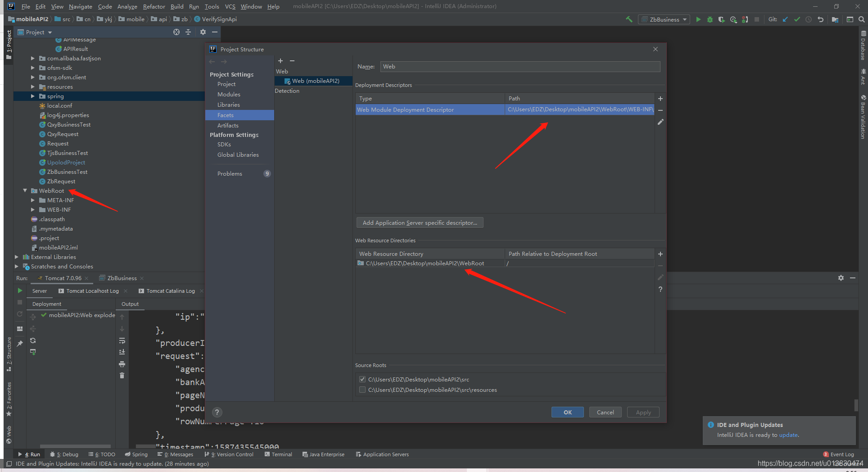The width and height of the screenshot is (868, 472).
Task: Click the print icon in the Output toolbar
Action: tap(122, 364)
